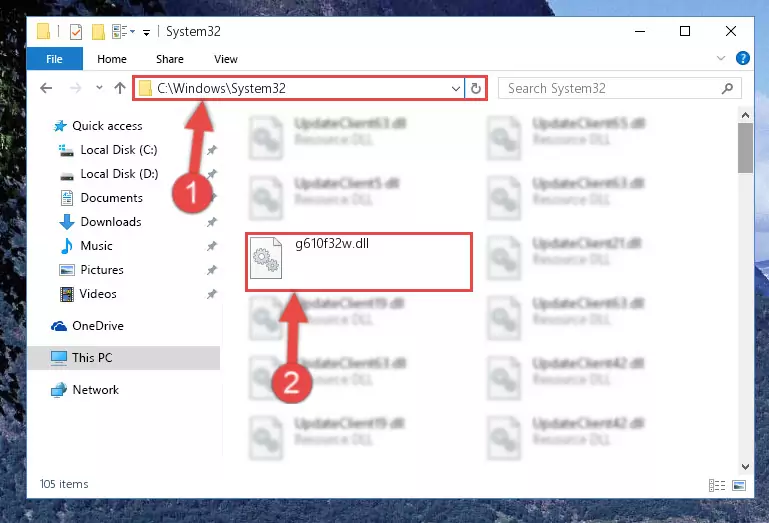
Task: Open the recent locations dropdown
Action: [x=99, y=88]
